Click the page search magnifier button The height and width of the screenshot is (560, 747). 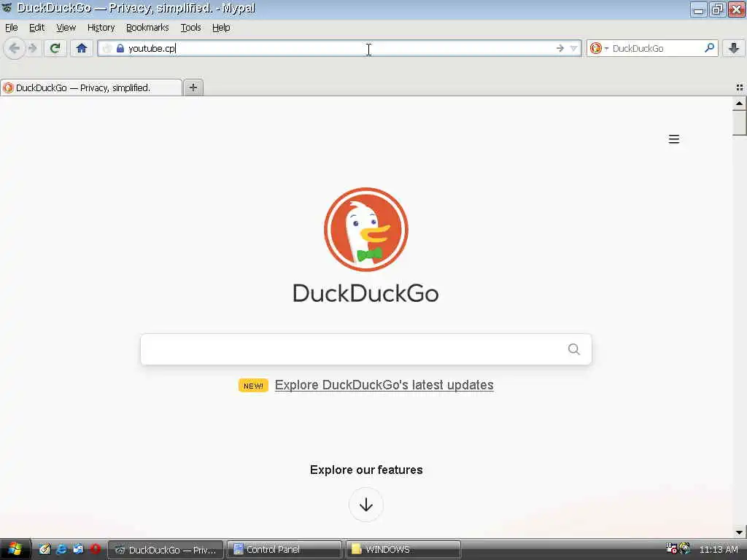click(x=574, y=349)
